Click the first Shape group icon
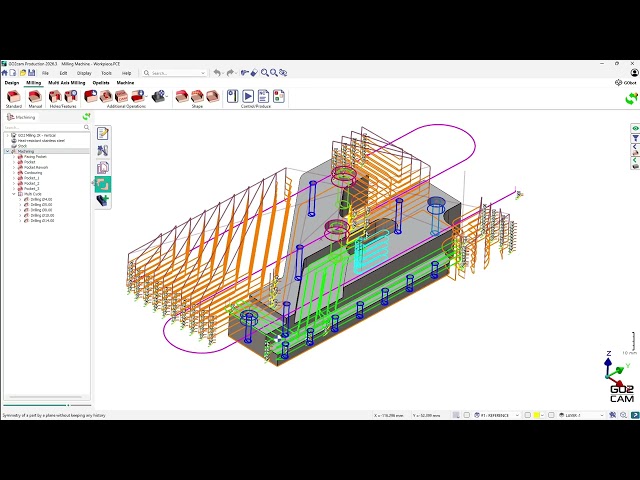640x480 pixels. [182, 97]
